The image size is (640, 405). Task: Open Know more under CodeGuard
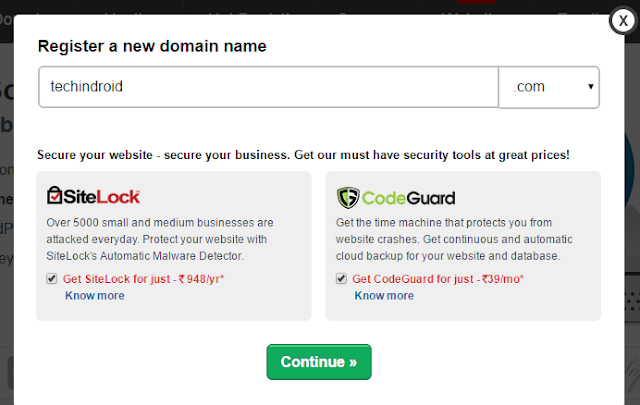tap(384, 296)
